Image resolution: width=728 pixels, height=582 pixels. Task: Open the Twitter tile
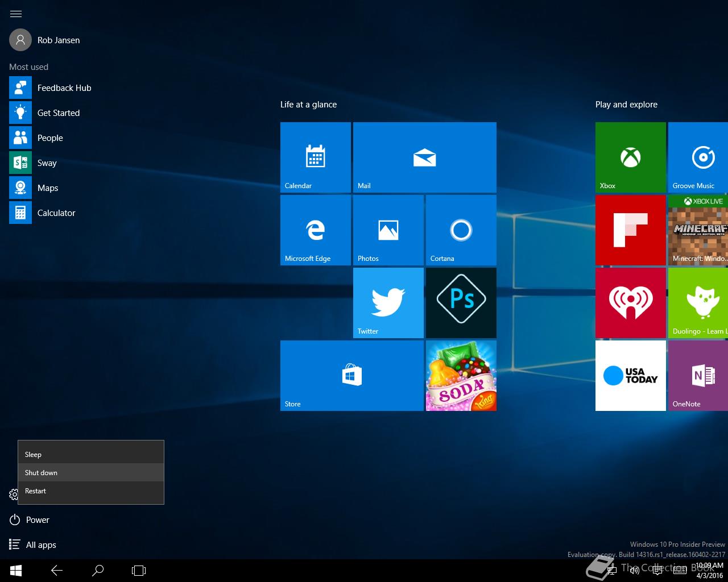[388, 303]
